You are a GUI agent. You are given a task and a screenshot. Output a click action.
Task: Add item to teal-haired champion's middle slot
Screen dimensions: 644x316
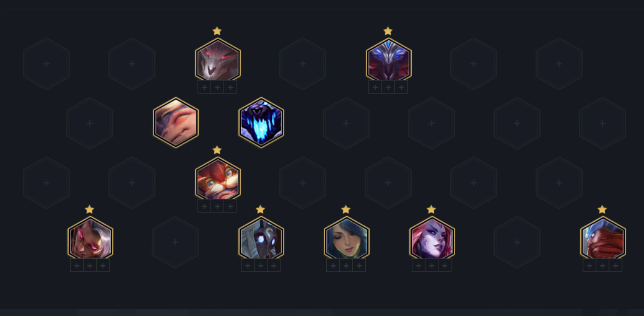(x=346, y=265)
